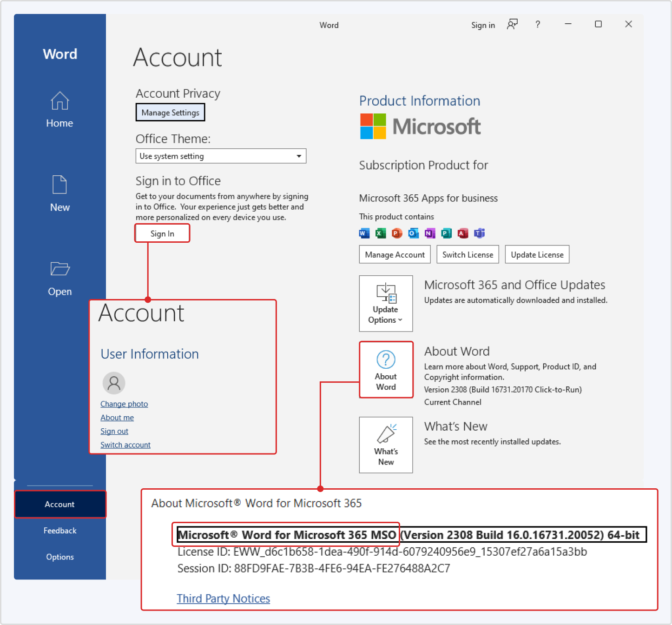Click the PowerPoint app icon
Image resolution: width=672 pixels, height=625 pixels.
396,233
